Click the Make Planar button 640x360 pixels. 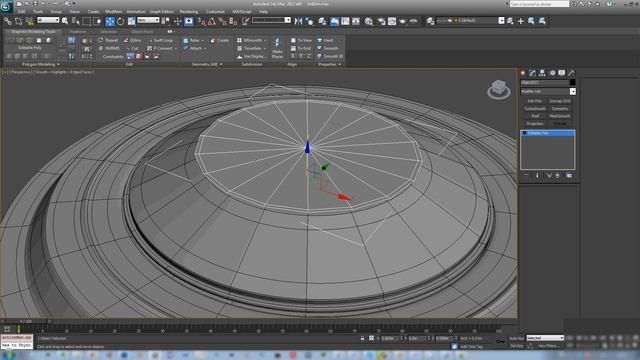tap(277, 48)
